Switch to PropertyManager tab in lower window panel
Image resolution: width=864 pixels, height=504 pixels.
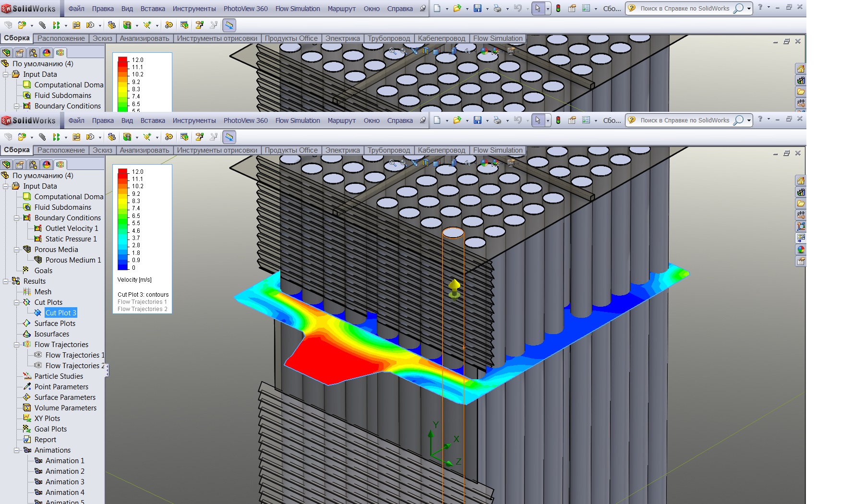coord(20,165)
